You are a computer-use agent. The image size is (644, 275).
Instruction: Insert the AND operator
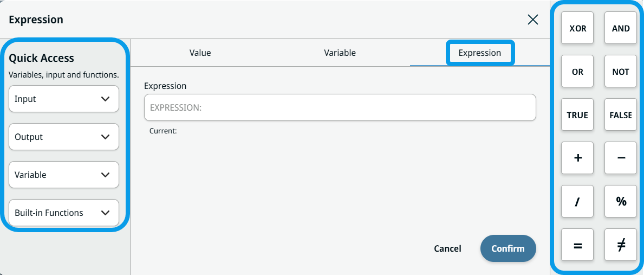coord(621,28)
